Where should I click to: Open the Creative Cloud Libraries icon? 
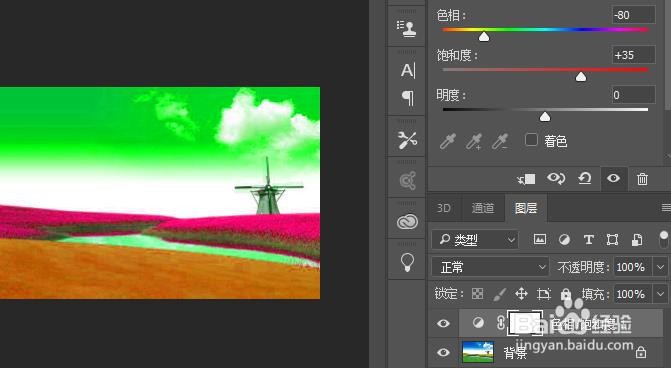(x=407, y=222)
